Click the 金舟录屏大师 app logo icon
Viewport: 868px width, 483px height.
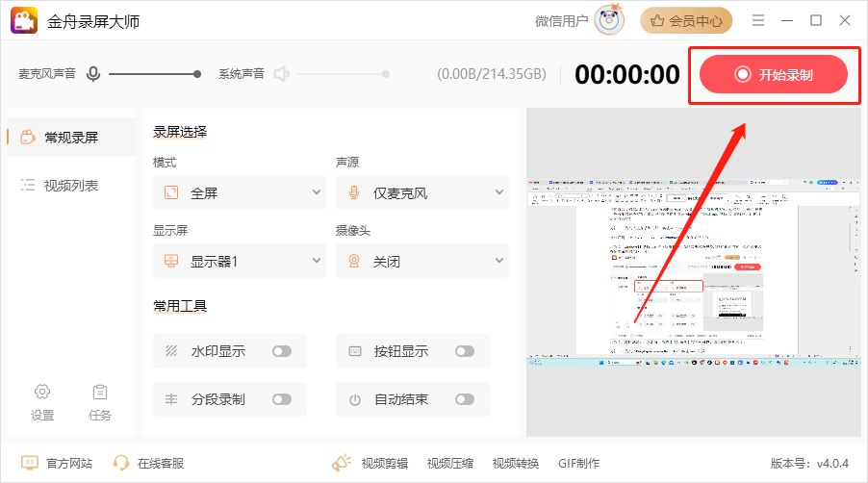(x=24, y=21)
